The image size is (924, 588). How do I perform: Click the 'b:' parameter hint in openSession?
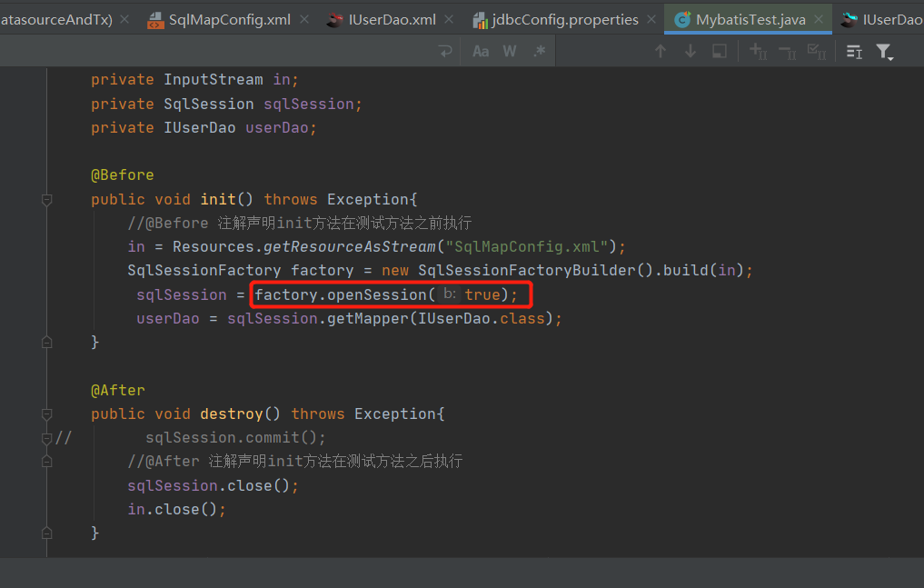[x=451, y=294]
